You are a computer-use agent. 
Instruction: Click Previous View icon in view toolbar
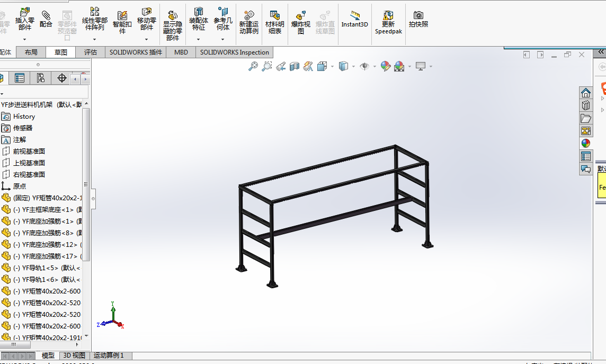(281, 66)
